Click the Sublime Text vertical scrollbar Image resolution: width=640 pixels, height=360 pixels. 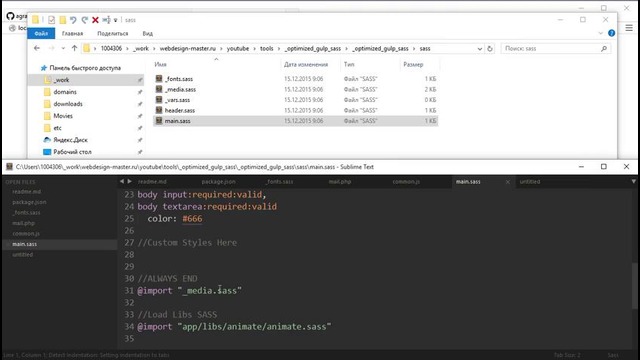point(635,286)
